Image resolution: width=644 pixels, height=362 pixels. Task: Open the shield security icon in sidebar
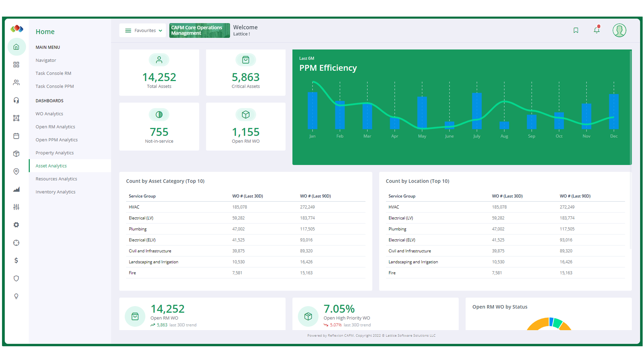[16, 278]
